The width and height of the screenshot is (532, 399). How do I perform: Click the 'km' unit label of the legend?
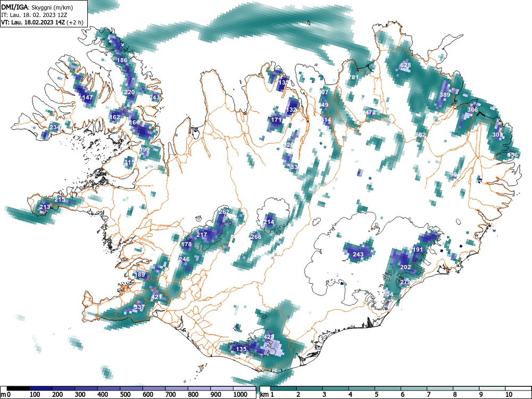[x=264, y=395]
